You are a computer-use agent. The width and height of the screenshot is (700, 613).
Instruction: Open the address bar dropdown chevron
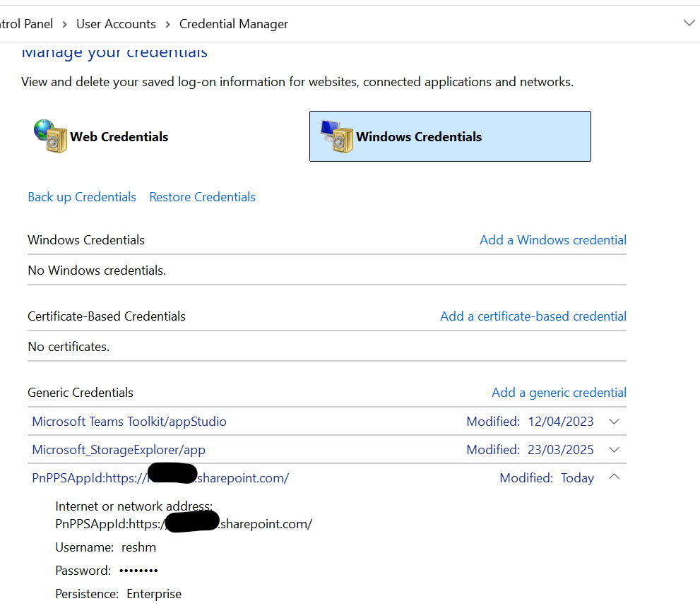click(689, 22)
